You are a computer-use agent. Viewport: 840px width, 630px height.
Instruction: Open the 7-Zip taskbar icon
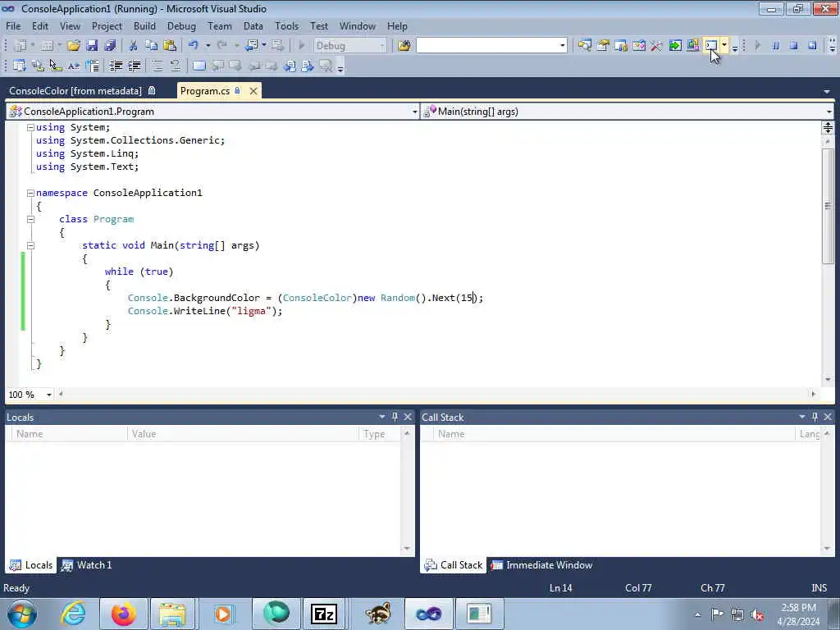click(323, 614)
